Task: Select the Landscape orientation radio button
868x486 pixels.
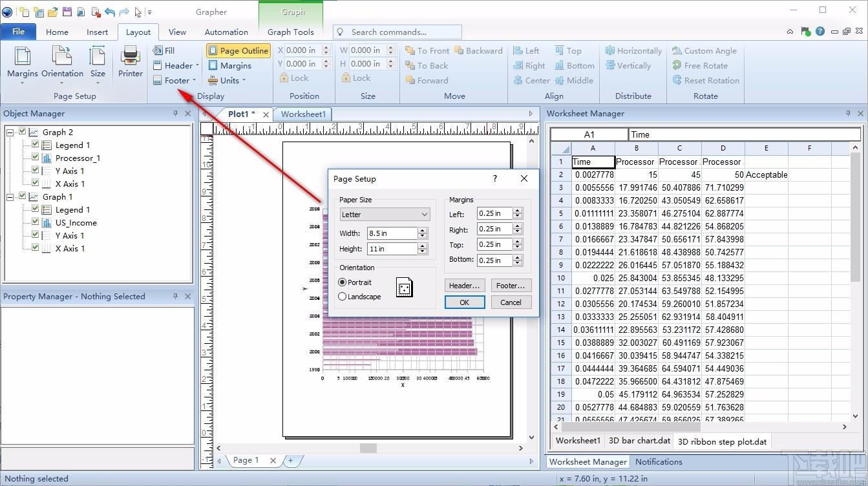Action: 343,297
